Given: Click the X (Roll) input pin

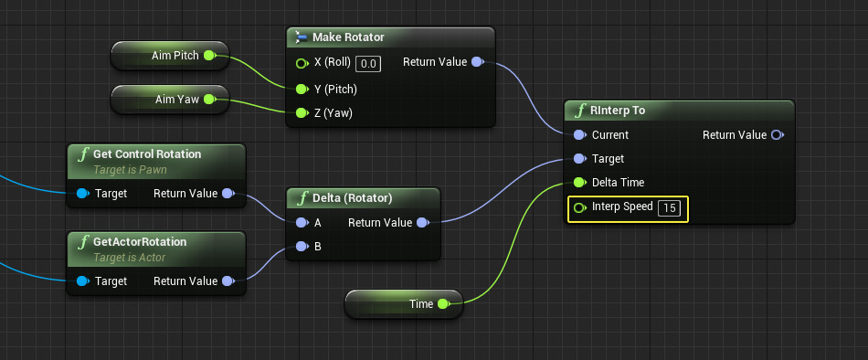Looking at the screenshot, I should (x=302, y=63).
